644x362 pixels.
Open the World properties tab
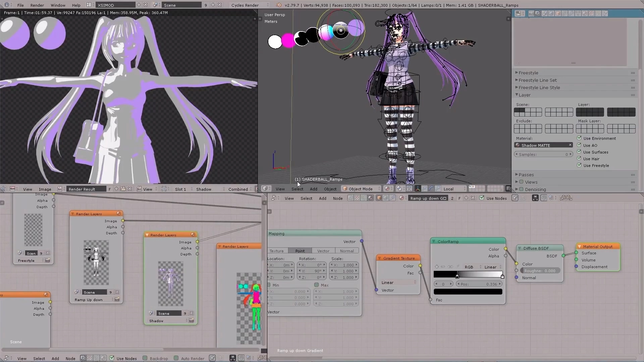pos(551,13)
